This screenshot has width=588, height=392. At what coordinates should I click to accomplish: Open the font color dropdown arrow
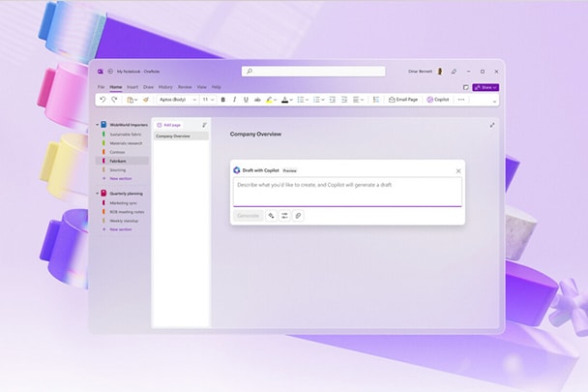(291, 100)
